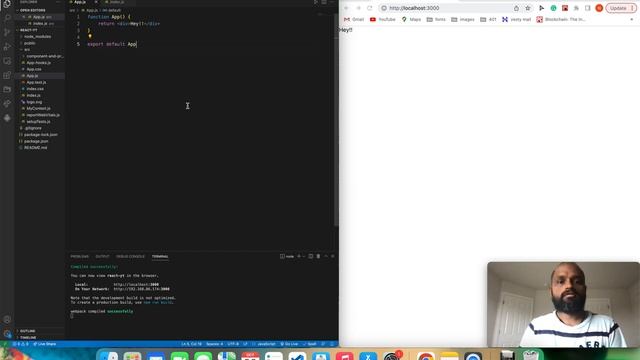Open the images bookmark folder
The height and width of the screenshot is (360, 640).
[x=463, y=20]
